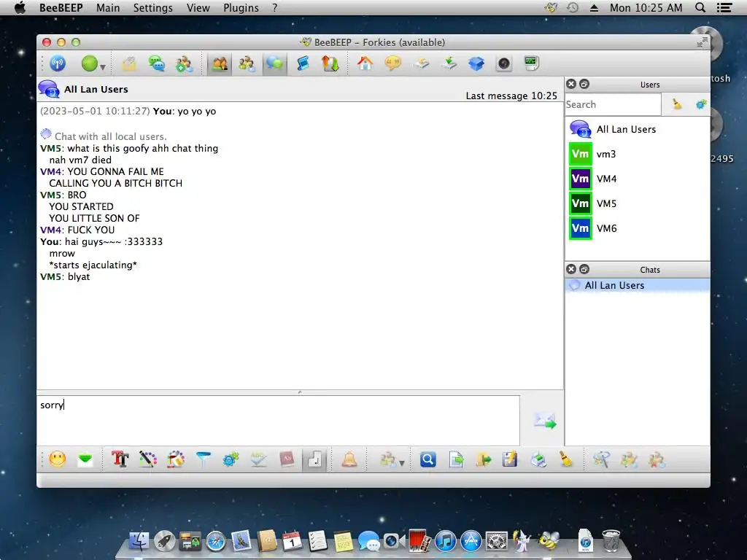The width and height of the screenshot is (747, 560).
Task: Open the green status dropdown arrow
Action: tap(102, 67)
